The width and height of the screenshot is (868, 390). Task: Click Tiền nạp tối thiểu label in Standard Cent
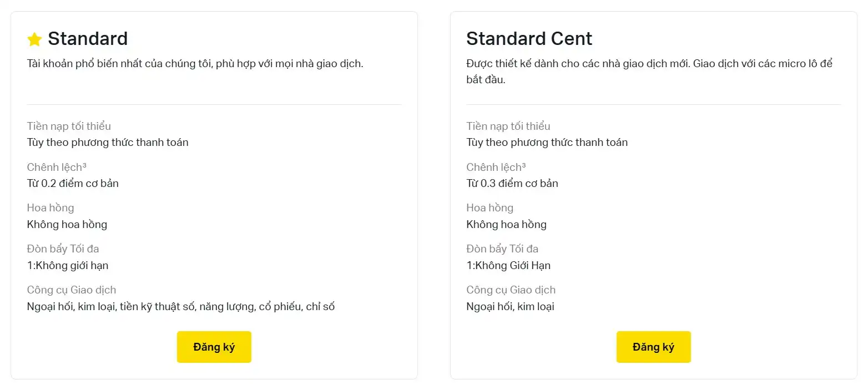pos(508,126)
